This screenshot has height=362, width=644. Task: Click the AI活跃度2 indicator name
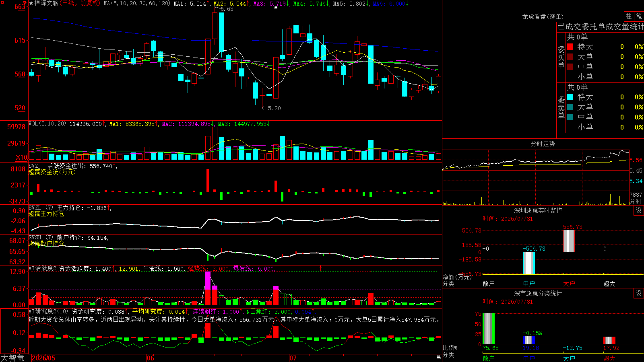(x=43, y=268)
